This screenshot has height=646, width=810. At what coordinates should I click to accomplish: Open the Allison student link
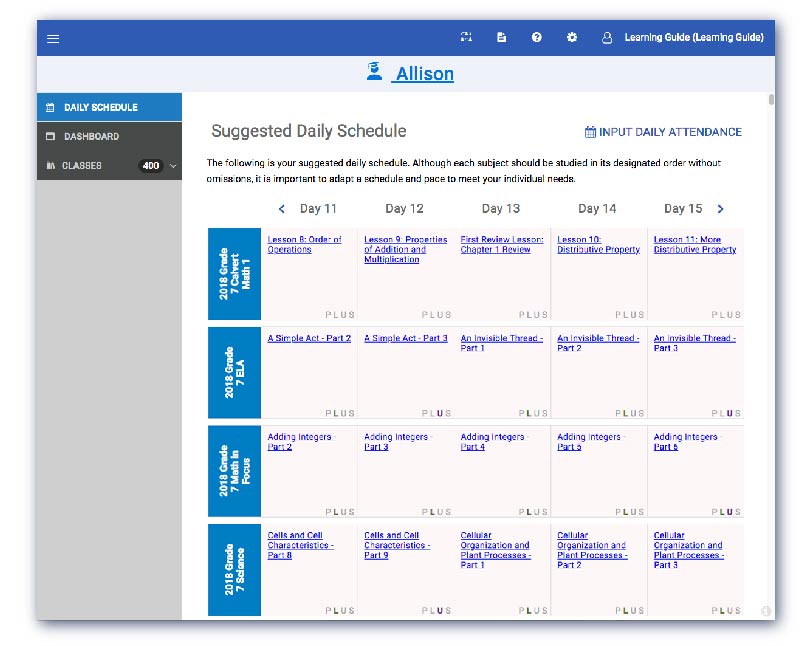click(x=424, y=74)
